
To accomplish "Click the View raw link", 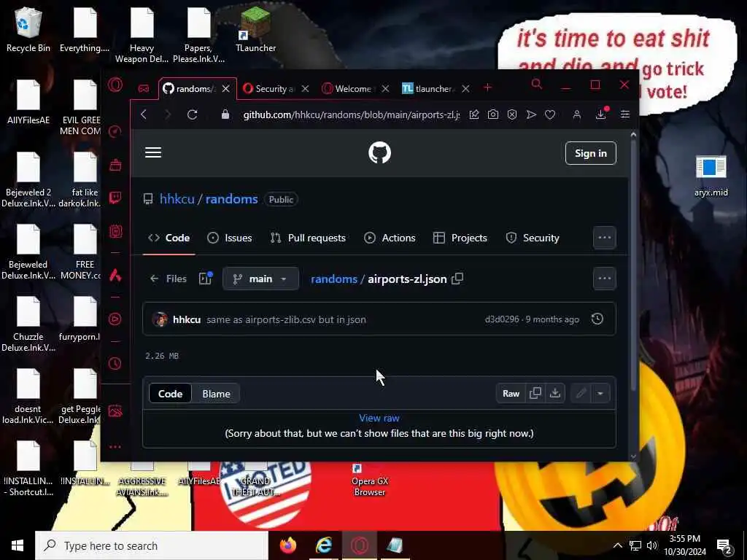I will [x=379, y=418].
